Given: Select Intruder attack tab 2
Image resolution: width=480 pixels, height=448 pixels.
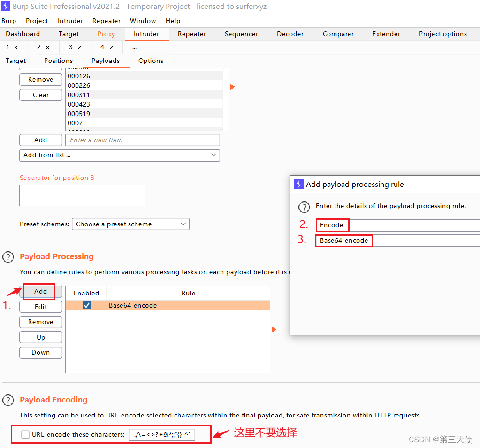Looking at the screenshot, I should 39,47.
